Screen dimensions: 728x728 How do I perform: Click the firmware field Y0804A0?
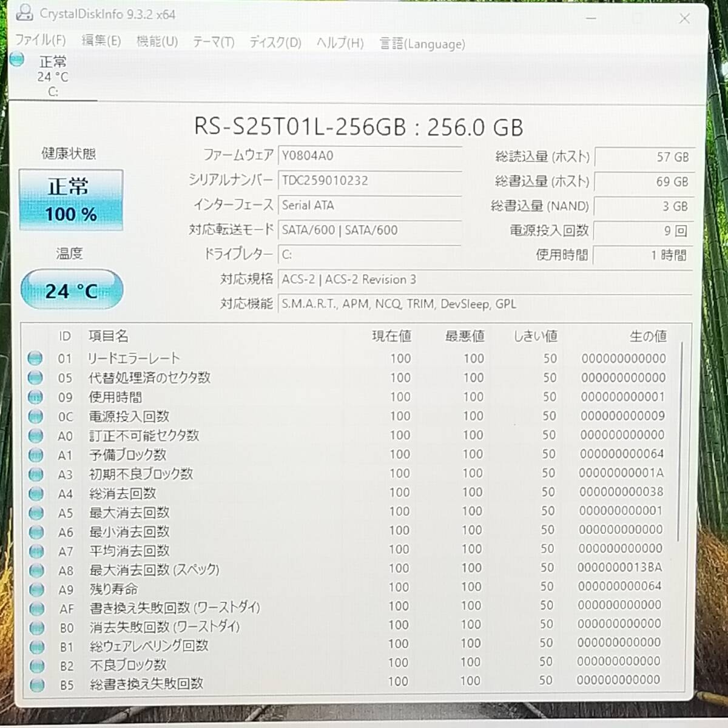[370, 156]
